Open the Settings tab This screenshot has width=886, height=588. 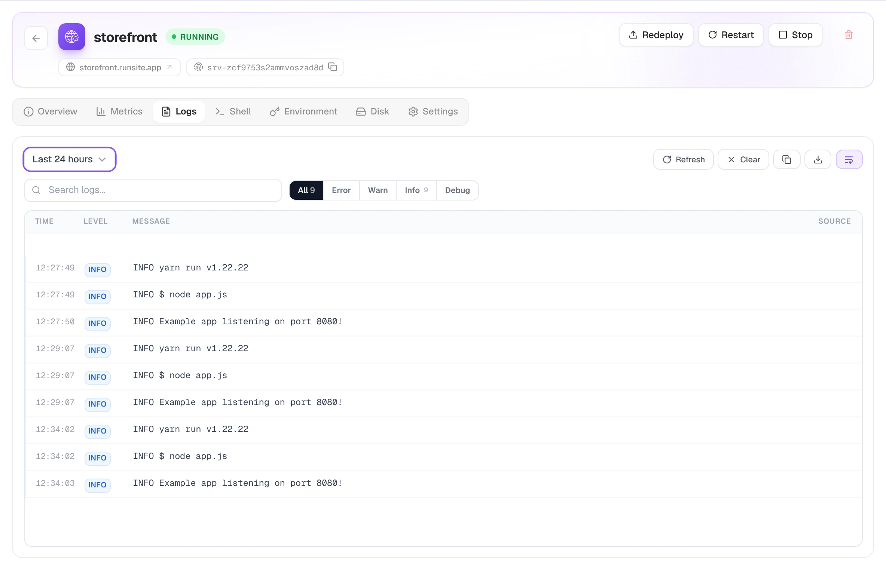point(433,112)
